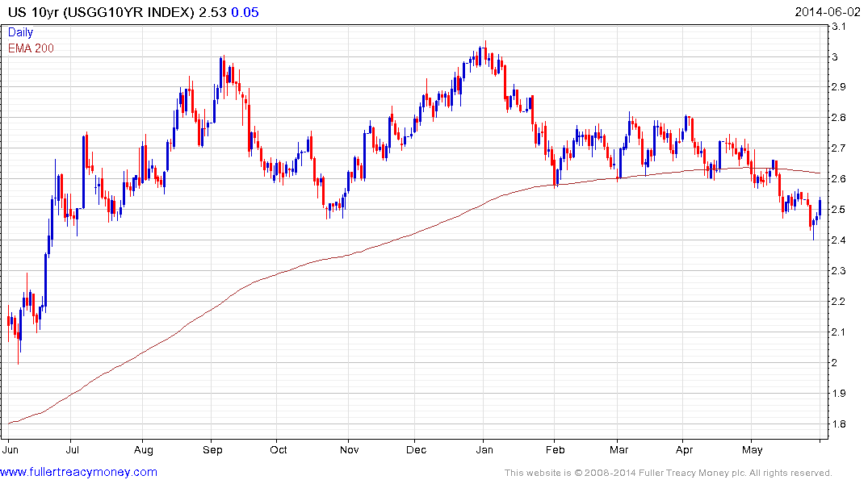Click the 2.7 value on the y-axis
Viewport: 868px width, 484px height.
[x=839, y=148]
